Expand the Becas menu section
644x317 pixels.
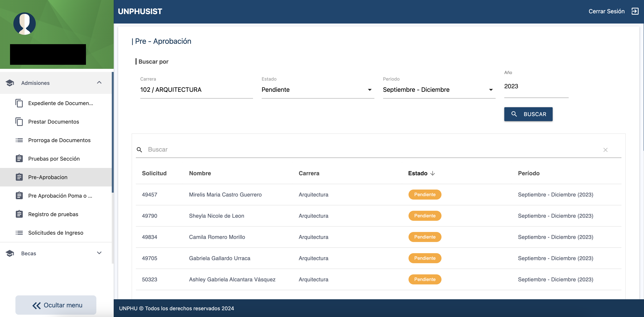99,253
